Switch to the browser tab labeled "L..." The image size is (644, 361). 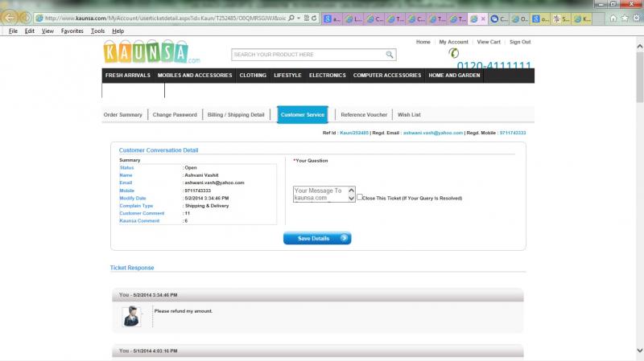(x=353, y=18)
